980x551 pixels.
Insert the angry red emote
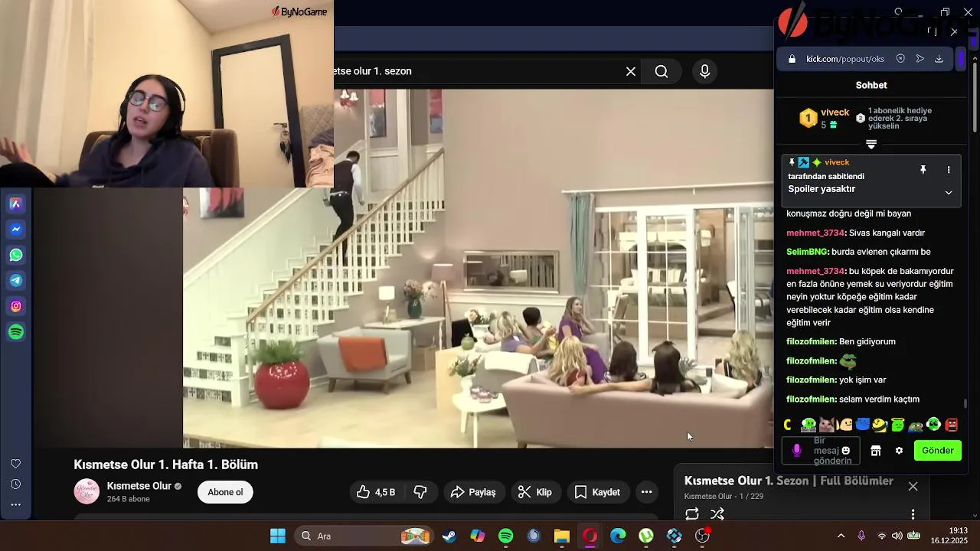[952, 425]
